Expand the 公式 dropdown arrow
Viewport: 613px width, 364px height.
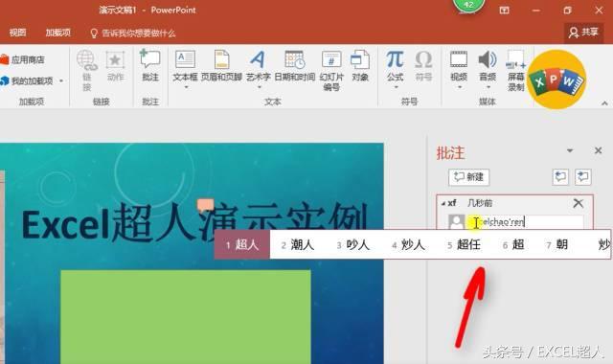click(396, 87)
